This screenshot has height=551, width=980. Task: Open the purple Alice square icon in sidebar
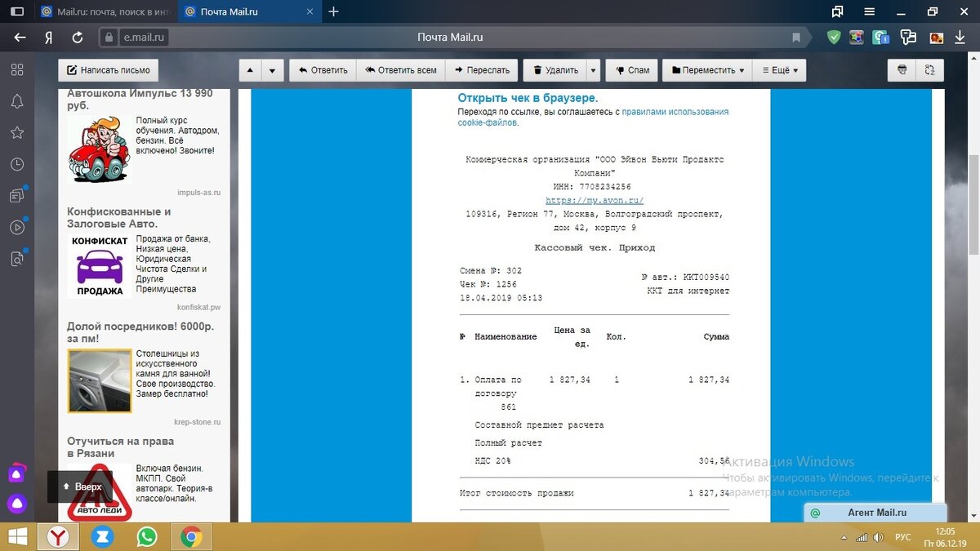pyautogui.click(x=16, y=473)
